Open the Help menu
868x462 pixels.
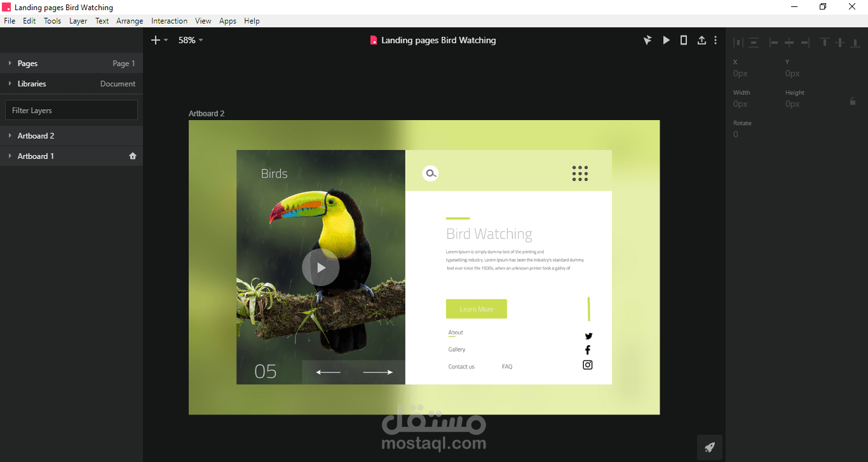pos(252,21)
